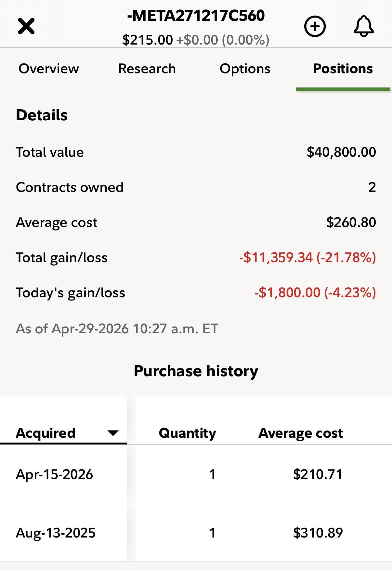
Task: Tap the META271217C560 symbol title
Action: [196, 16]
